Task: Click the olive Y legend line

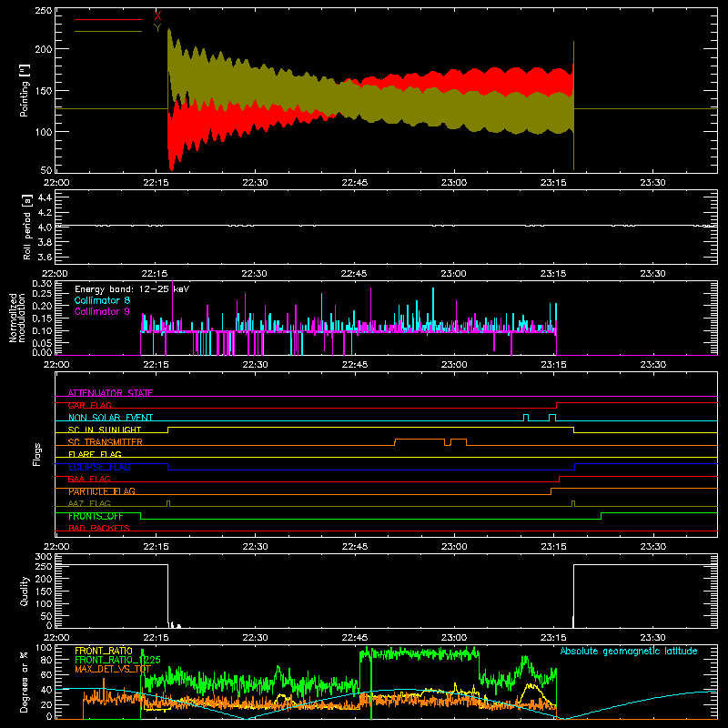Action: click(x=108, y=31)
